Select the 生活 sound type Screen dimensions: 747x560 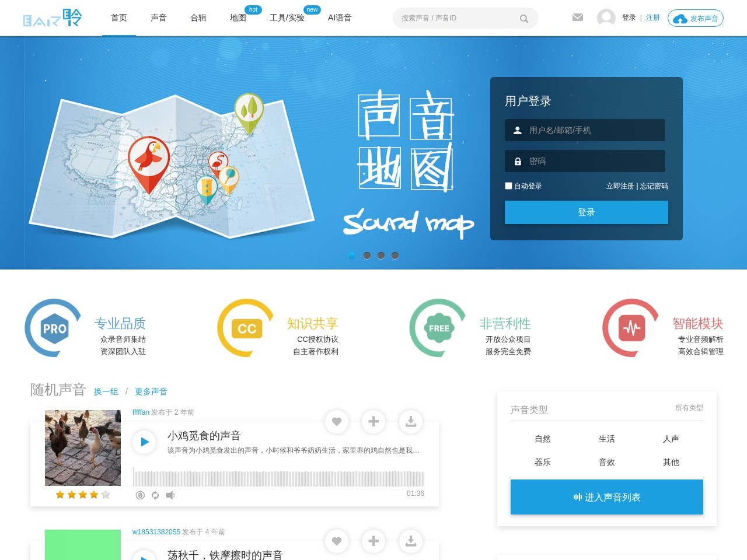coord(607,439)
